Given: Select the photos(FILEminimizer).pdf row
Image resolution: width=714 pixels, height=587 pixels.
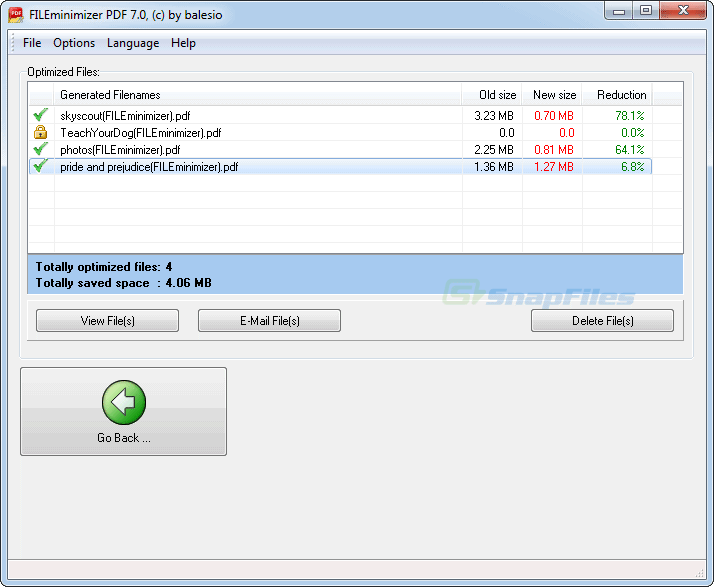Looking at the screenshot, I should pyautogui.click(x=341, y=149).
